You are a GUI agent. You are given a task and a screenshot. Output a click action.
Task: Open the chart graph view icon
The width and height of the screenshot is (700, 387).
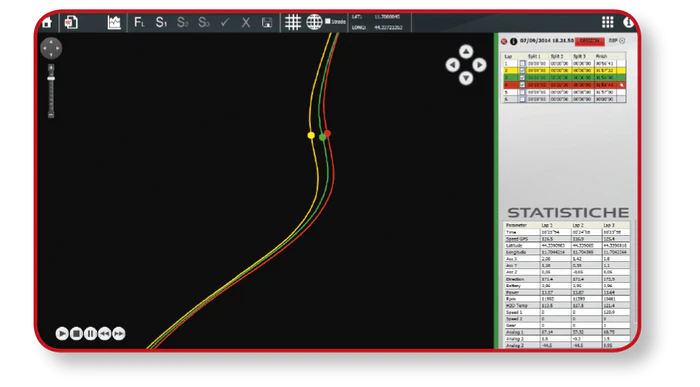pyautogui.click(x=114, y=22)
